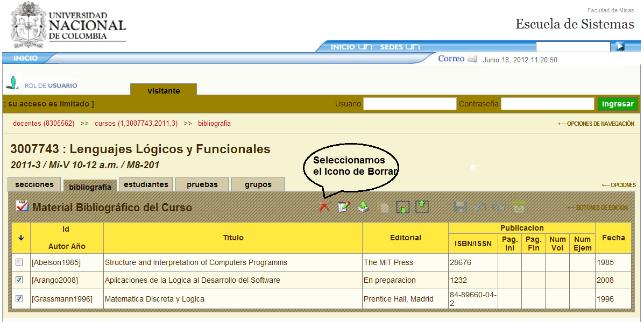The image size is (644, 322).
Task: Follow the docentes (8305562) breadcrumb link
Action: tap(44, 123)
